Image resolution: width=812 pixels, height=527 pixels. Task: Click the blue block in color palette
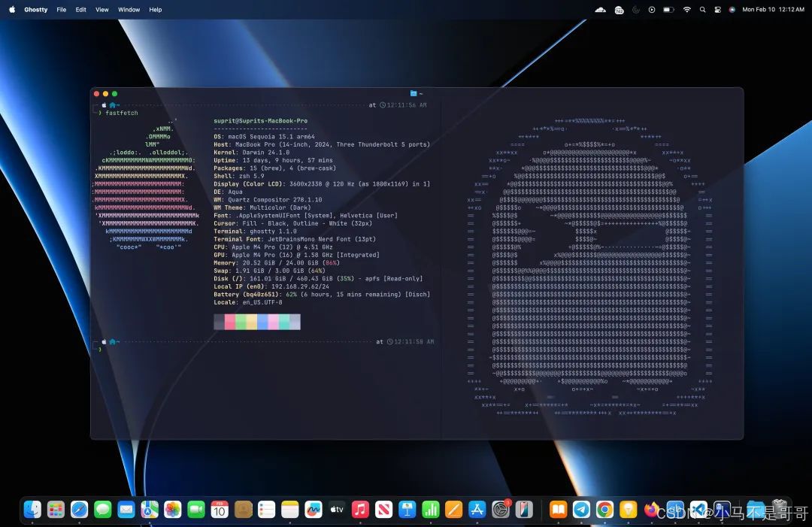(x=262, y=322)
